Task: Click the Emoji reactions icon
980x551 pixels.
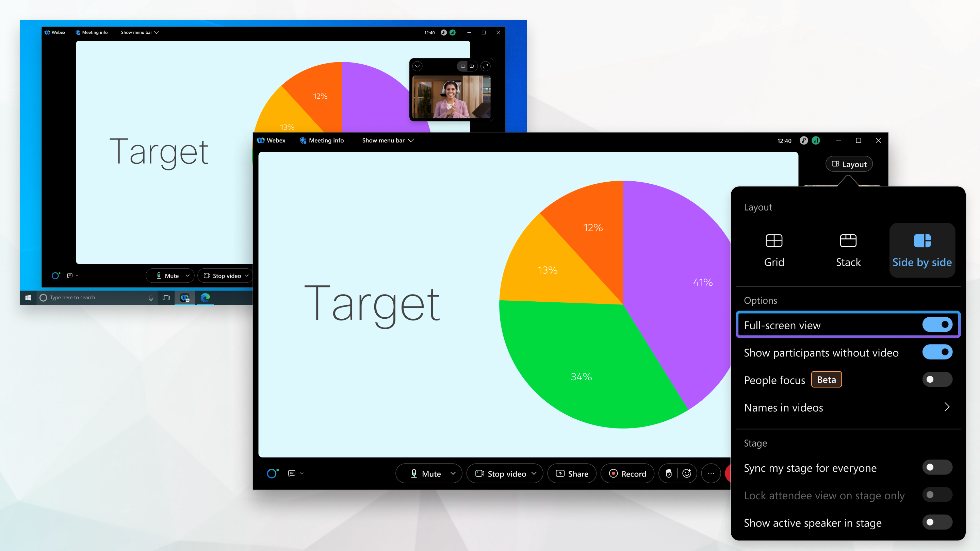Action: 687,473
